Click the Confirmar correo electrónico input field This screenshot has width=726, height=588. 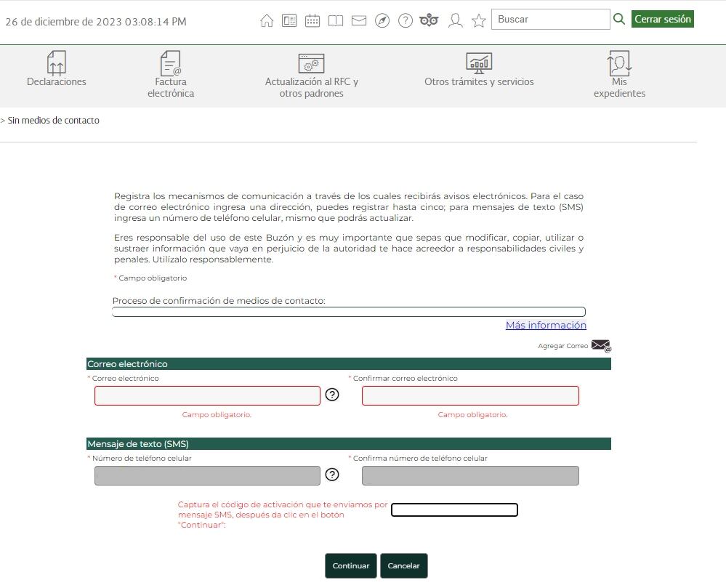tap(470, 395)
